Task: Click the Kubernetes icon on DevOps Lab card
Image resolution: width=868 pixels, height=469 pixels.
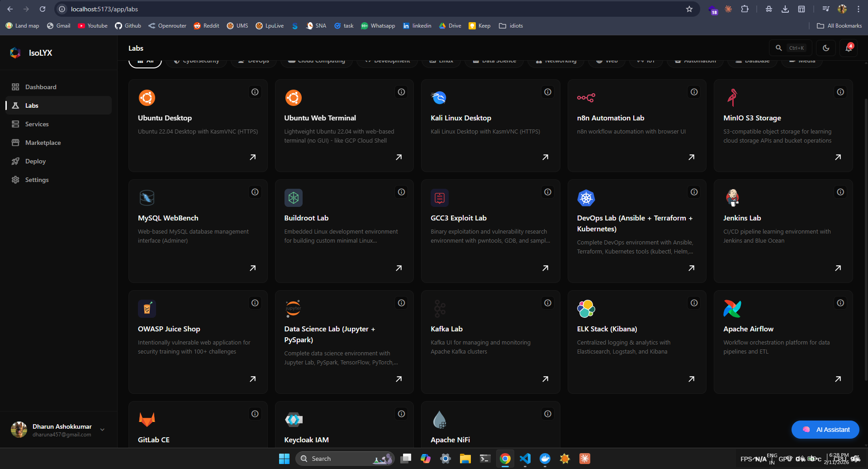Action: pyautogui.click(x=586, y=197)
